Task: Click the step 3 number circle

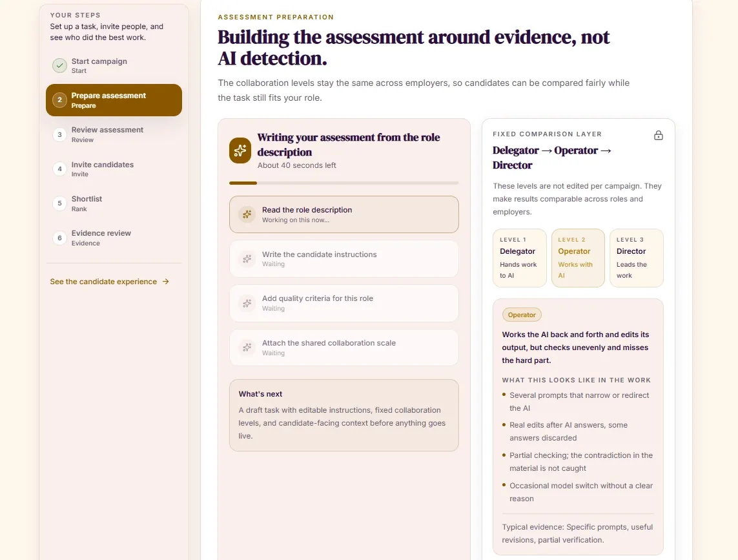Action: point(59,135)
